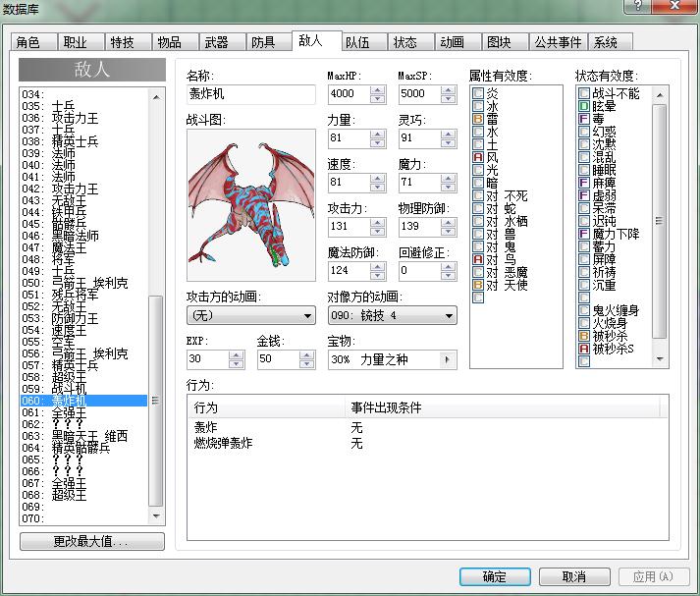The height and width of the screenshot is (596, 700).
Task: Click the 对 鸟 element rank box
Action: (478, 259)
